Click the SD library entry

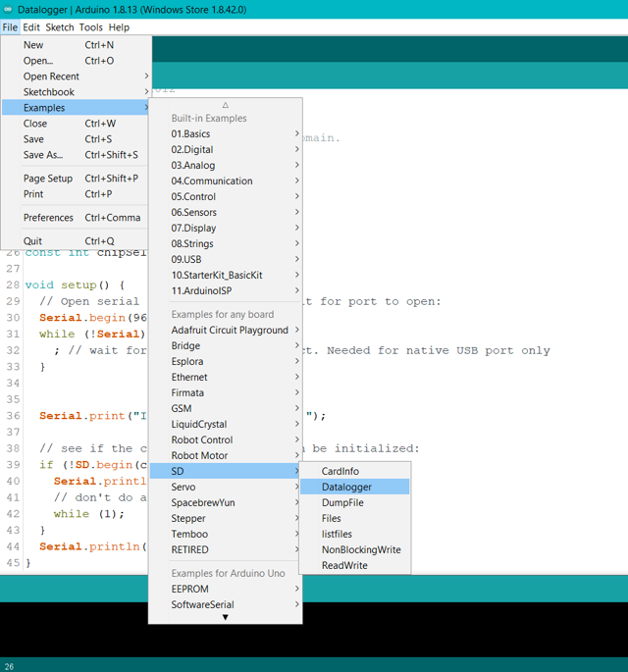tap(226, 472)
